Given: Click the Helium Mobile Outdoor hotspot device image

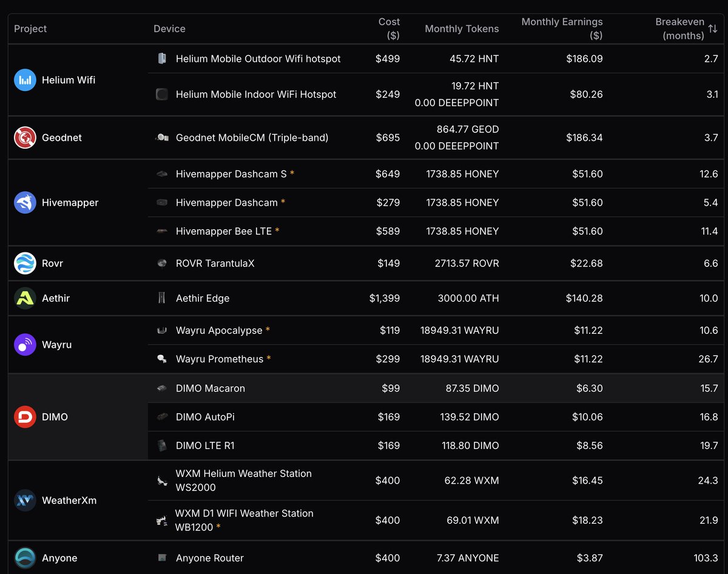Looking at the screenshot, I should 161,59.
